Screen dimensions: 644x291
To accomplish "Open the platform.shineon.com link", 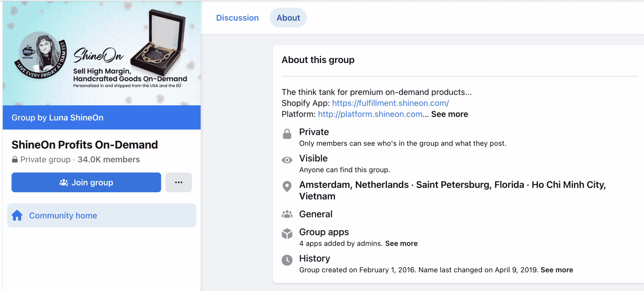I will tap(370, 114).
